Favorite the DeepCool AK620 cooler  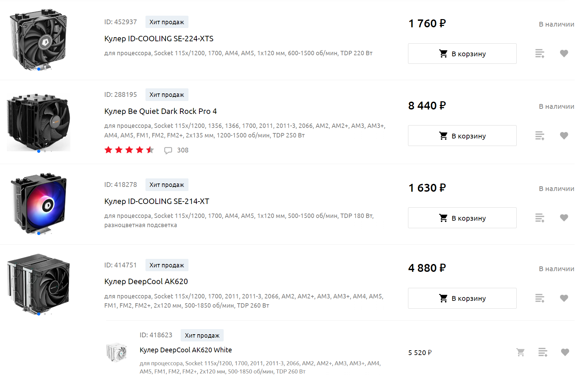click(564, 298)
